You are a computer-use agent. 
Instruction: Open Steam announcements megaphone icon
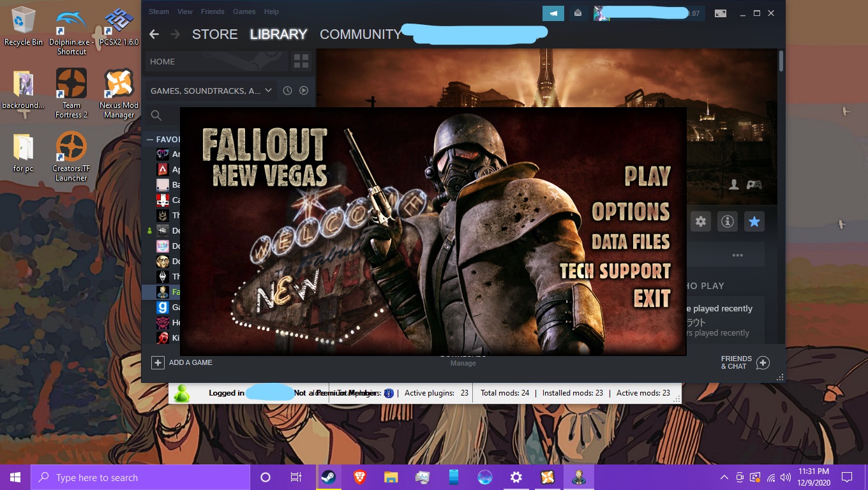coord(553,13)
